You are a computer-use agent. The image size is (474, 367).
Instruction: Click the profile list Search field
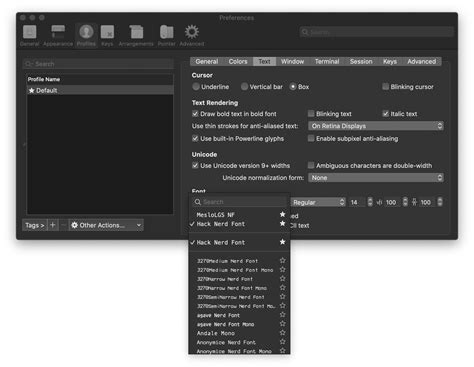(98, 64)
